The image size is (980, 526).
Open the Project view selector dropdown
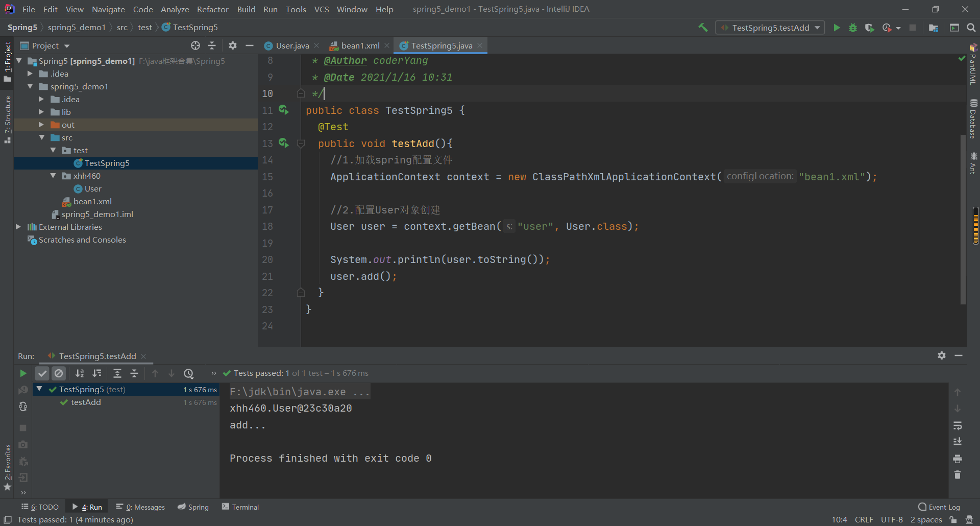[x=45, y=45]
